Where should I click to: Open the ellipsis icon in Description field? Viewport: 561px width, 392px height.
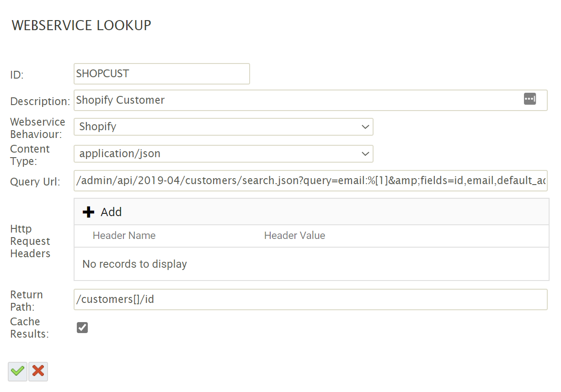tap(529, 99)
